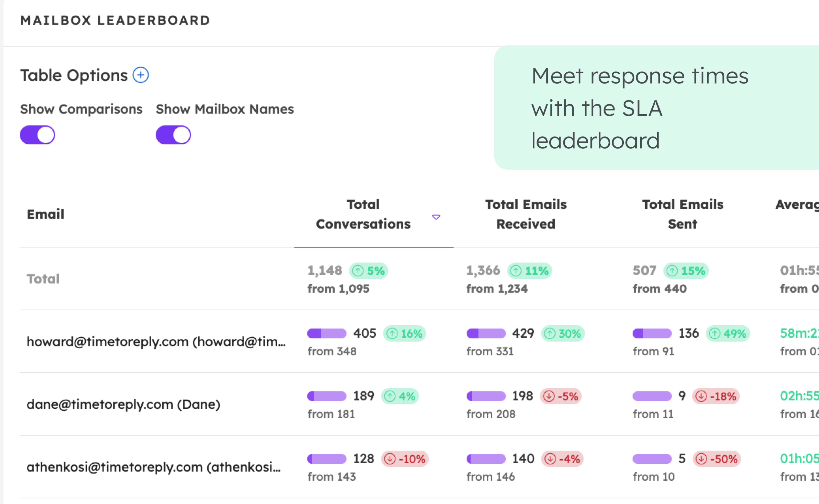819x504 pixels.
Task: Click the 16% increase badge for howard
Action: [404, 333]
